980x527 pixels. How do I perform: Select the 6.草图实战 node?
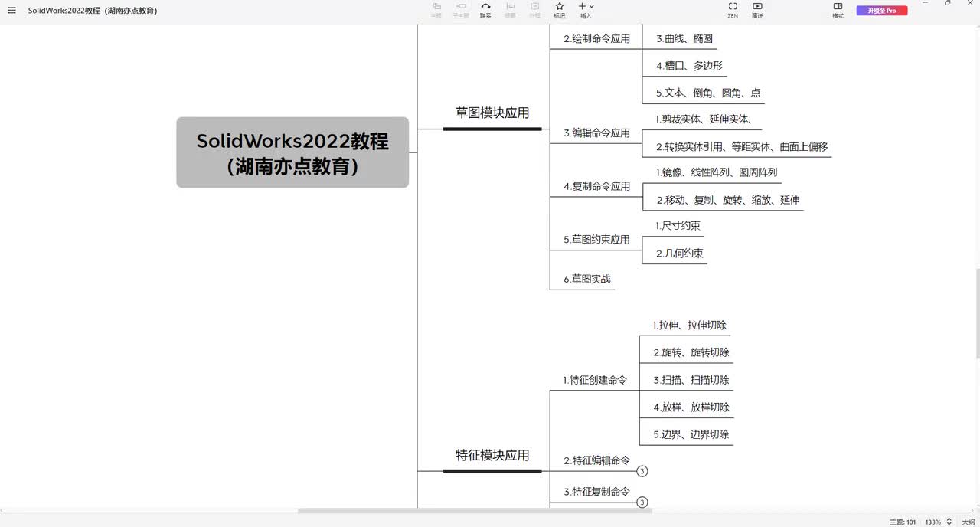(x=587, y=279)
